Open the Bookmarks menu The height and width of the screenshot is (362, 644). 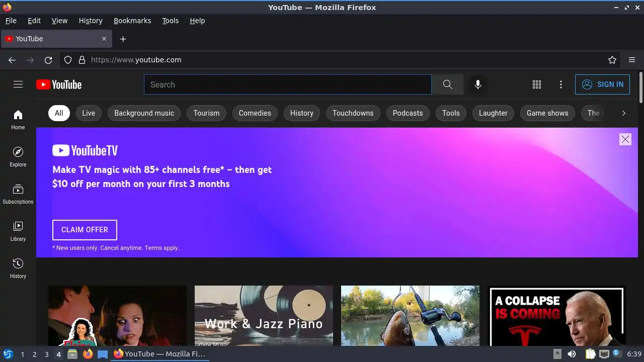[132, 21]
